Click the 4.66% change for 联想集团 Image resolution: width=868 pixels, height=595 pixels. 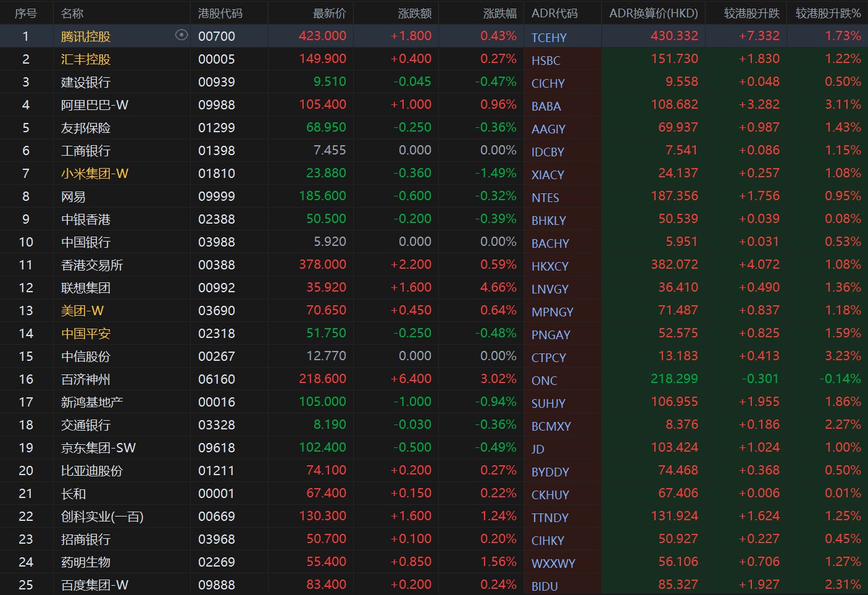point(499,287)
